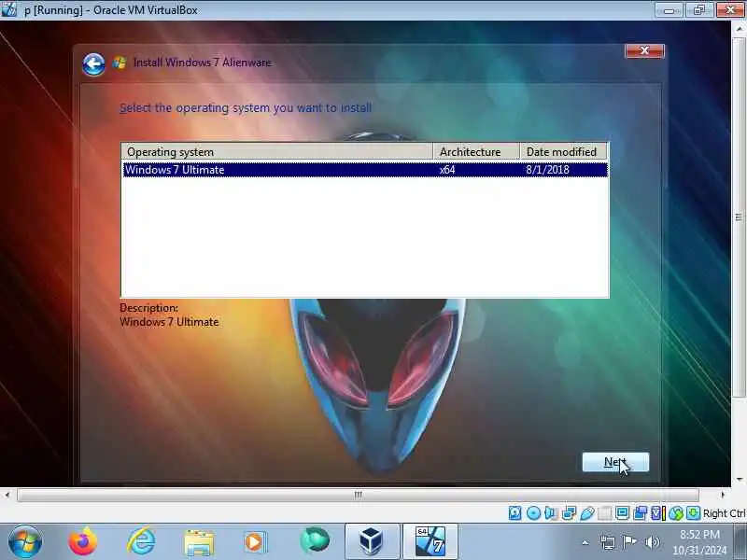Click the volume speaker icon in tray
Image resolution: width=747 pixels, height=560 pixels.
[652, 542]
